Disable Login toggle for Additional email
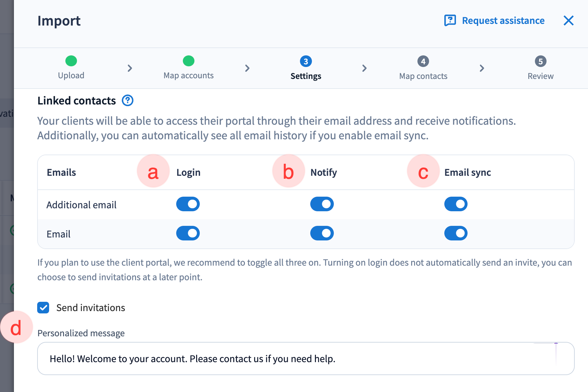The width and height of the screenshot is (588, 392). (x=188, y=204)
